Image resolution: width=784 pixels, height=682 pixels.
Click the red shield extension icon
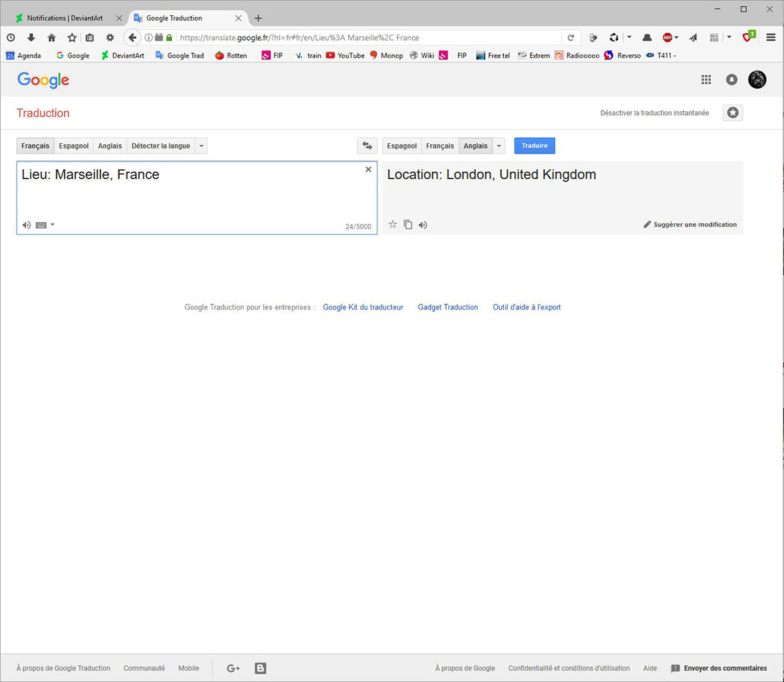tap(748, 37)
